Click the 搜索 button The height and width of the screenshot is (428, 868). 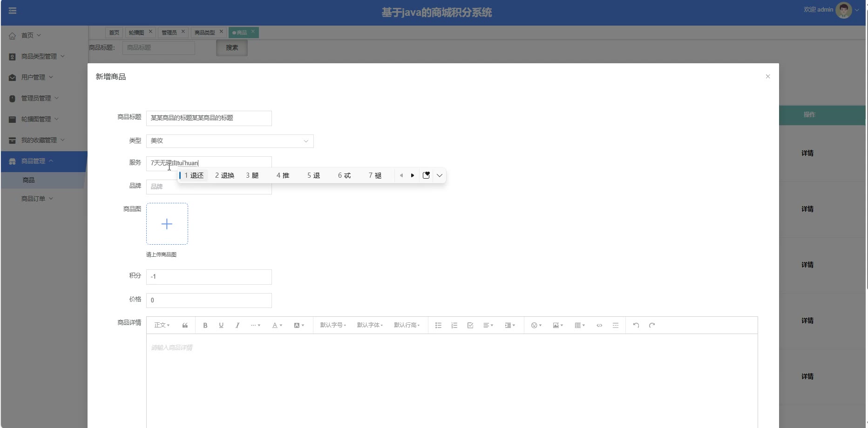pyautogui.click(x=232, y=48)
